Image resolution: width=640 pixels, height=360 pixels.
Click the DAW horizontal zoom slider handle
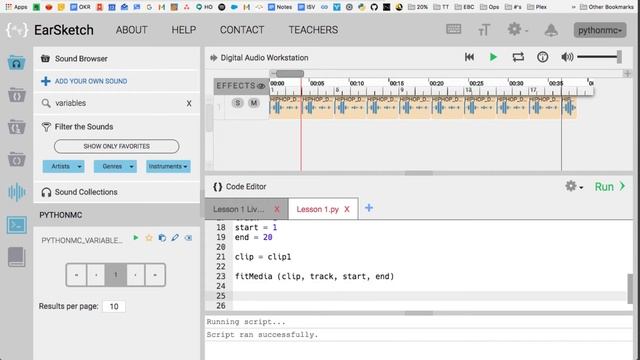(289, 74)
